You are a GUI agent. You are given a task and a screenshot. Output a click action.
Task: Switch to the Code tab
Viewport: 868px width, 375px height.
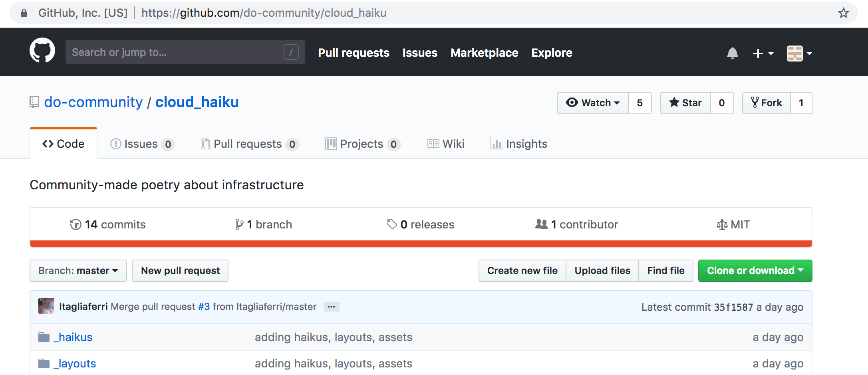coord(64,144)
